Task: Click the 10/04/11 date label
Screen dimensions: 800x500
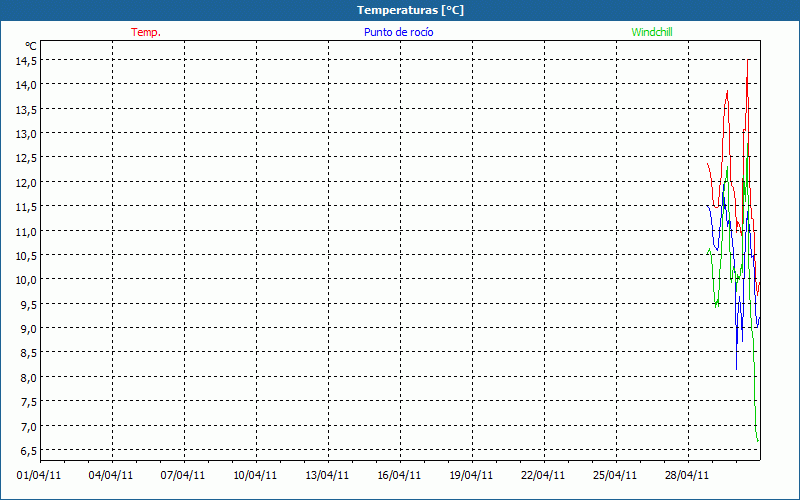Action: click(255, 475)
